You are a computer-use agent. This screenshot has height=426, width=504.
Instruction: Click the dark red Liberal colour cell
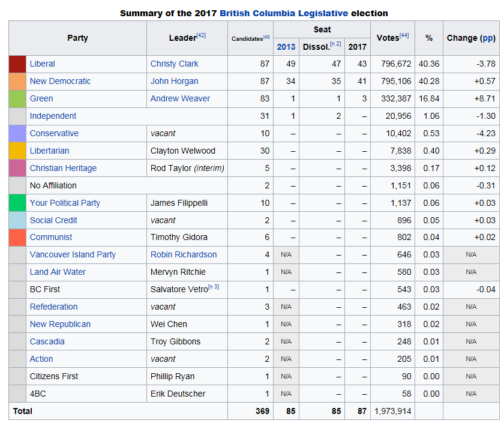tap(17, 64)
